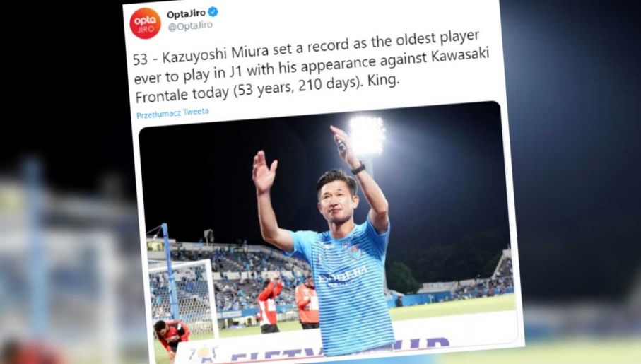Click the leading number 53 in the tweet
This screenshot has width=641, height=364.
click(140, 59)
